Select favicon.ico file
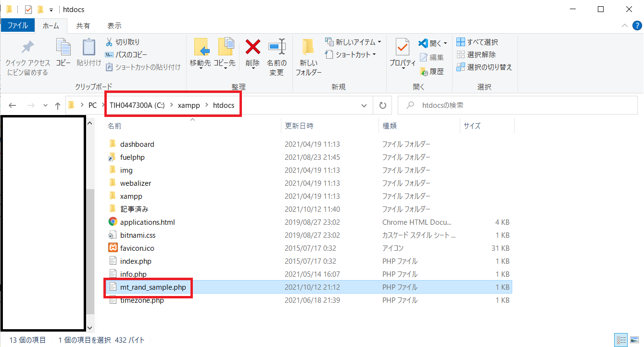Image resolution: width=644 pixels, height=347 pixels. point(137,248)
